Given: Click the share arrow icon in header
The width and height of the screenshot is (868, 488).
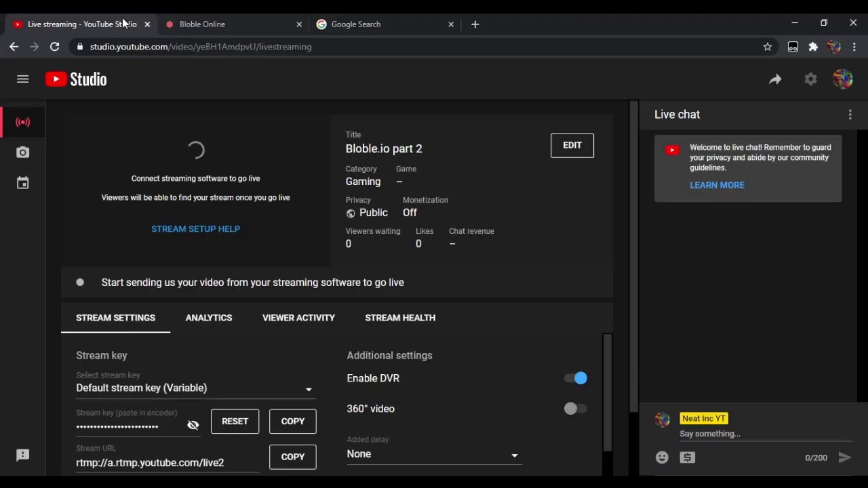Looking at the screenshot, I should [775, 79].
